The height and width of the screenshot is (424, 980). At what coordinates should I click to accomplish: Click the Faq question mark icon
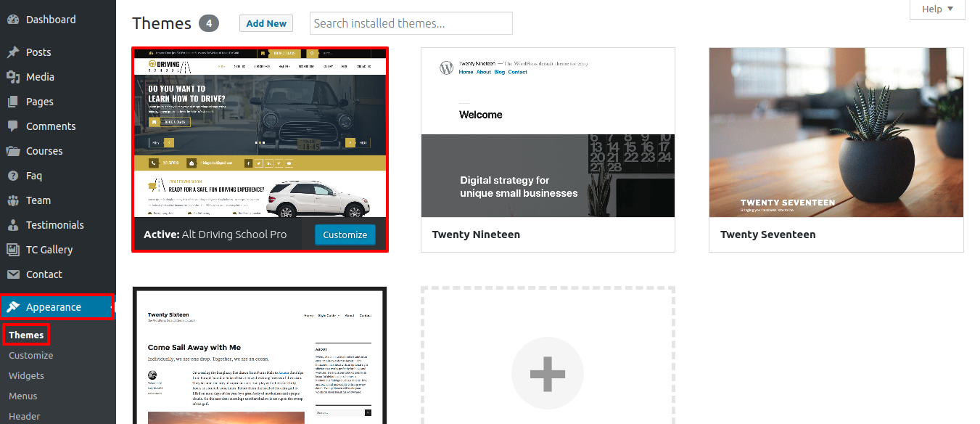[13, 176]
